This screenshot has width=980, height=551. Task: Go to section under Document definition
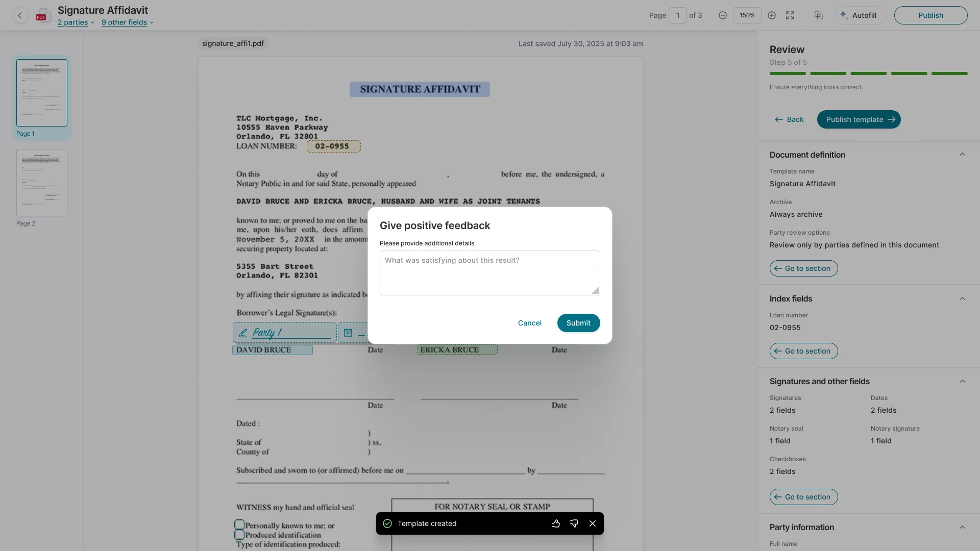(803, 268)
